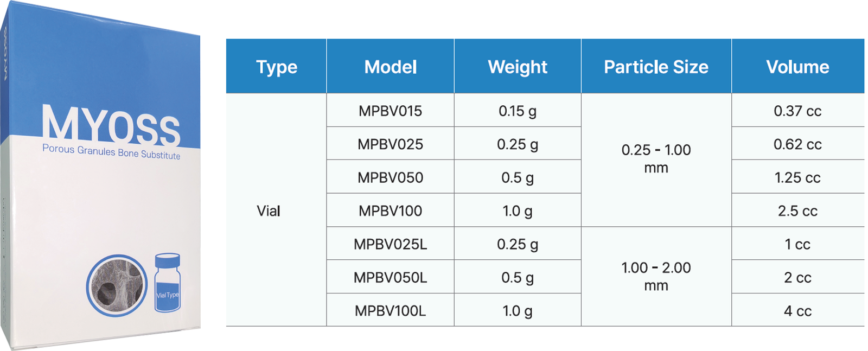
Task: Click the Particle Size column header
Action: coord(656,66)
